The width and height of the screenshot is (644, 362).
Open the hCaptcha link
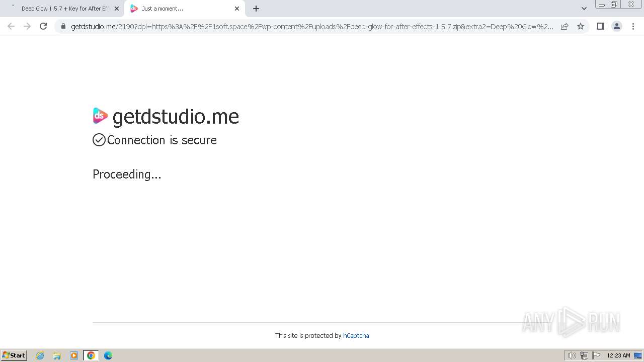click(356, 335)
